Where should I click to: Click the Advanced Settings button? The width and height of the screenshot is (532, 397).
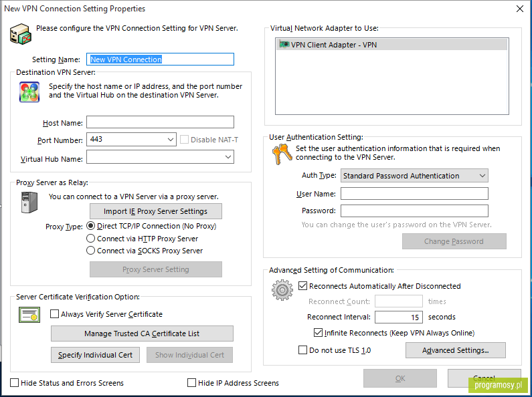(x=455, y=350)
